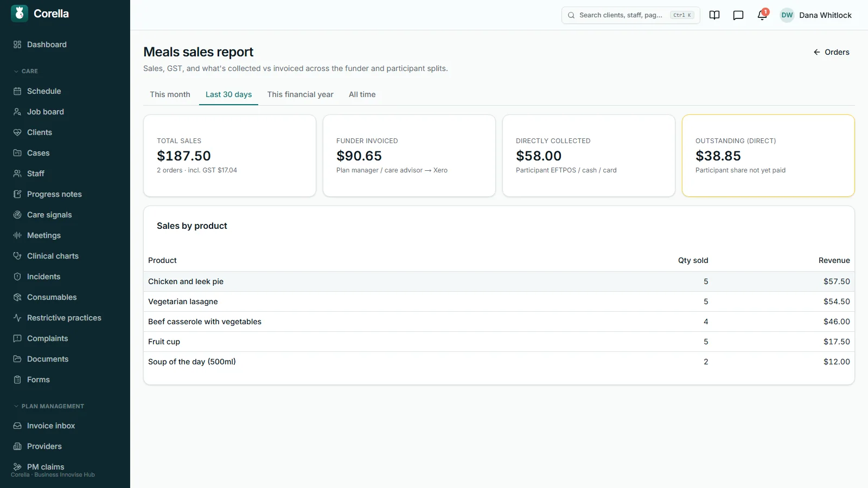Click the Soup of the day (500ml) row
The width and height of the screenshot is (868, 488).
pyautogui.click(x=499, y=362)
